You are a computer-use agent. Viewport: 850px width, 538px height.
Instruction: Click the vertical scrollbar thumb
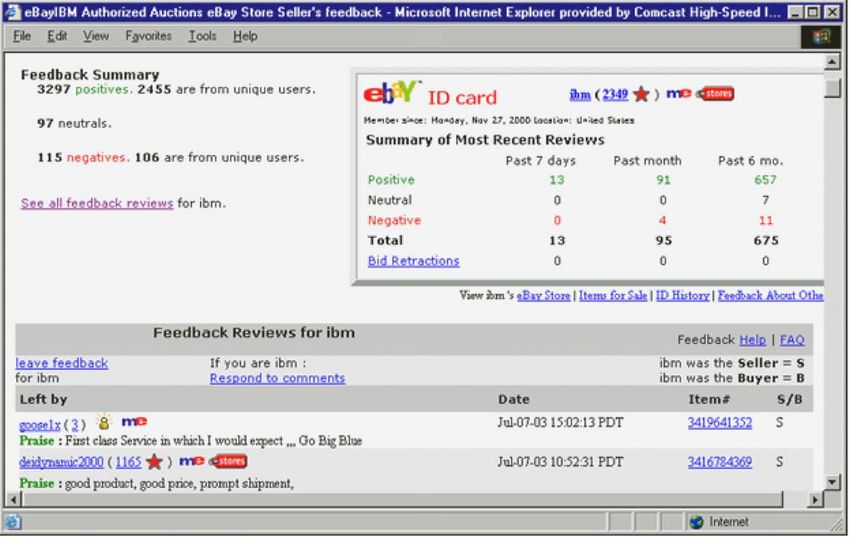pos(832,88)
